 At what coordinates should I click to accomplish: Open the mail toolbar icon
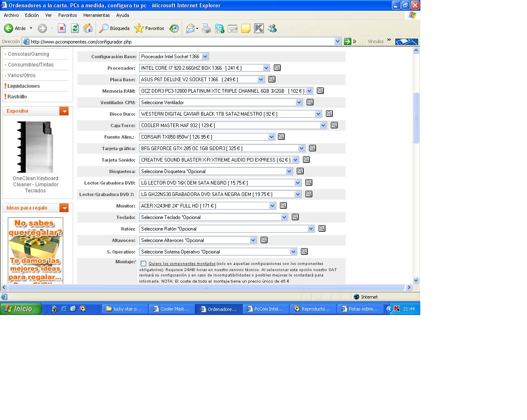click(x=190, y=28)
